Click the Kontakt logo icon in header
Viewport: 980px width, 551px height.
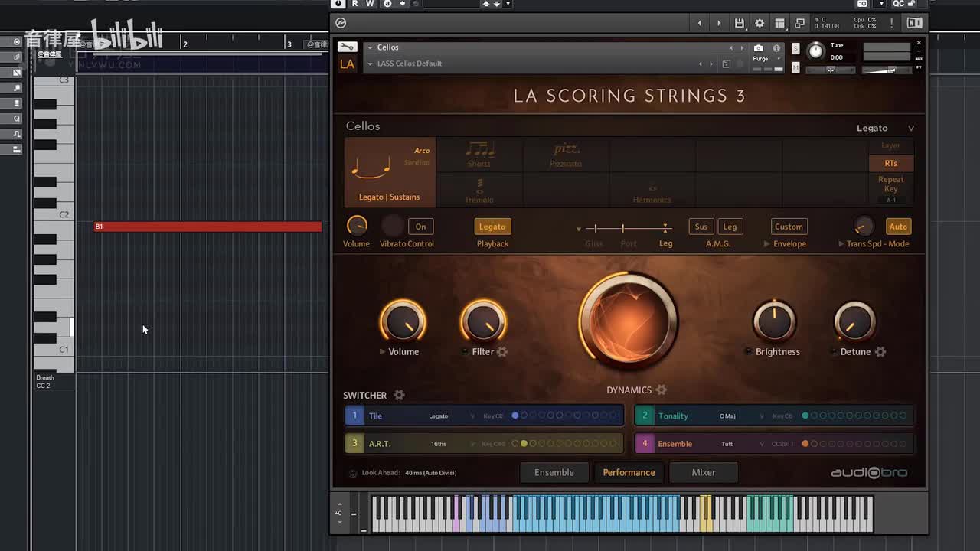tap(341, 24)
